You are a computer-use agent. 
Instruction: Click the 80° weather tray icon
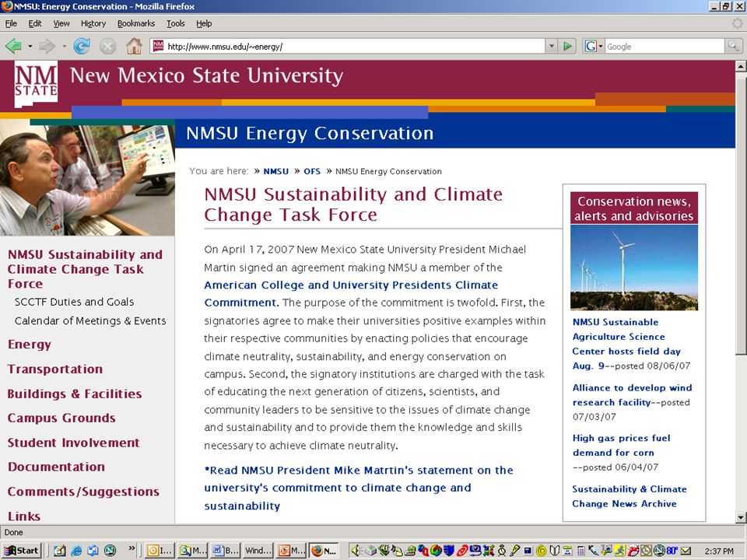click(672, 551)
